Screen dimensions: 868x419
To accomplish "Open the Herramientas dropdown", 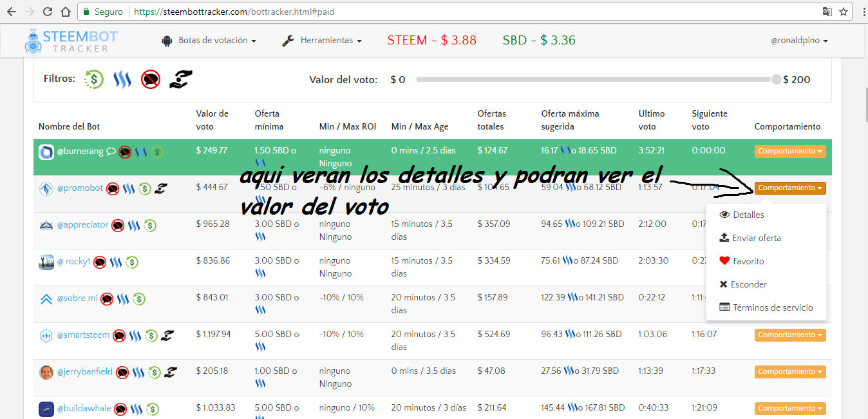I will pos(322,41).
